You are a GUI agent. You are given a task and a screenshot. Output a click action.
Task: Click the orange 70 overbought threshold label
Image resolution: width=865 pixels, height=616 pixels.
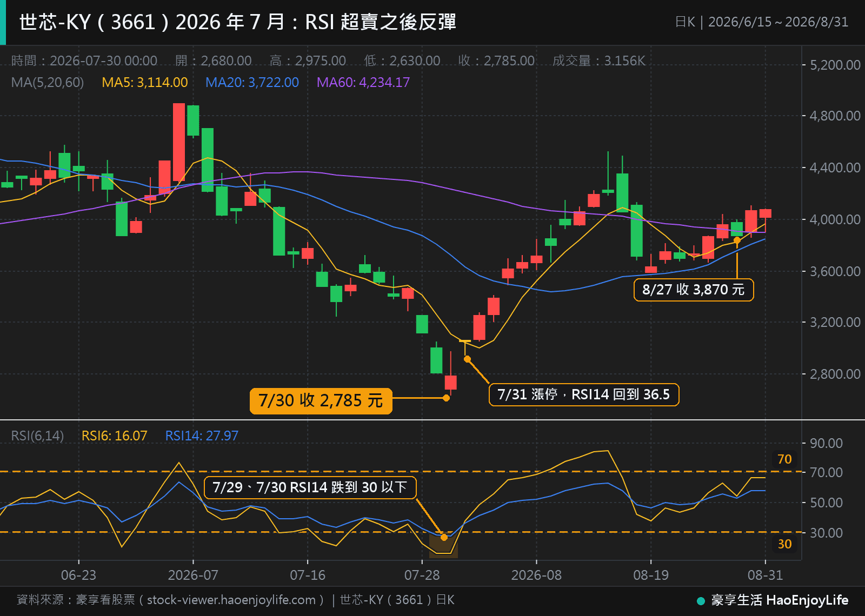(x=784, y=459)
